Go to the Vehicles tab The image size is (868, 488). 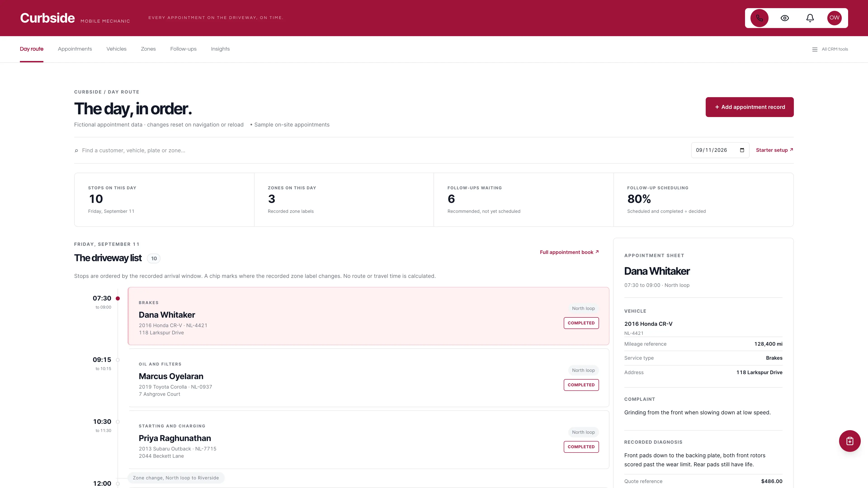[116, 49]
